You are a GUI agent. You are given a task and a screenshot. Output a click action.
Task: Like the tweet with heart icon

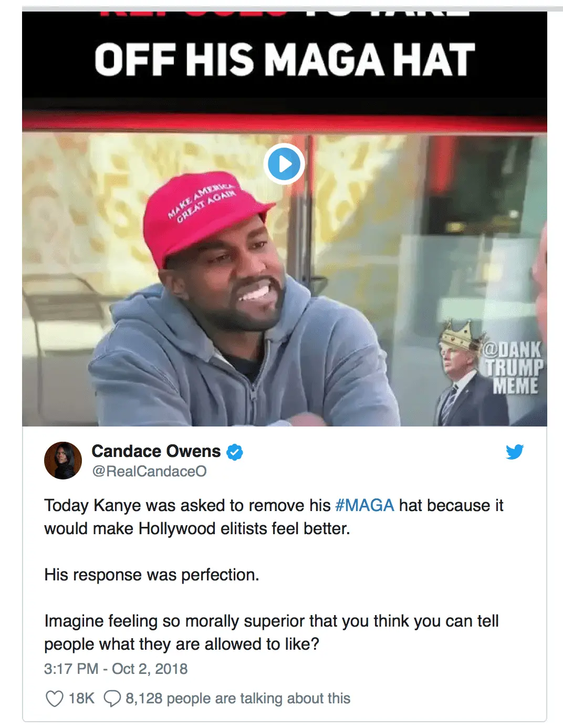point(55,699)
